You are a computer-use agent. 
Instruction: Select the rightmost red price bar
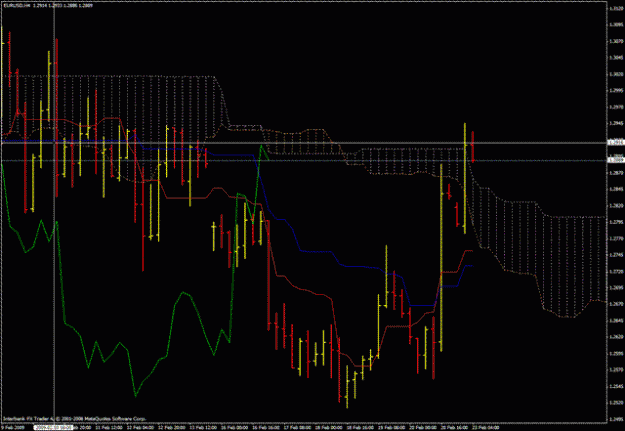(x=473, y=146)
